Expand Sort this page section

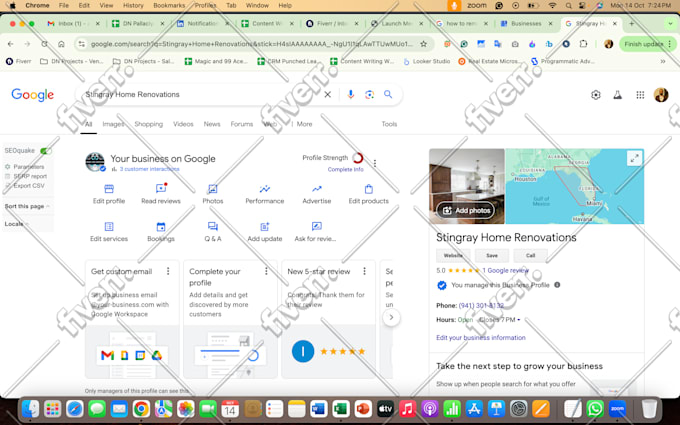point(27,206)
